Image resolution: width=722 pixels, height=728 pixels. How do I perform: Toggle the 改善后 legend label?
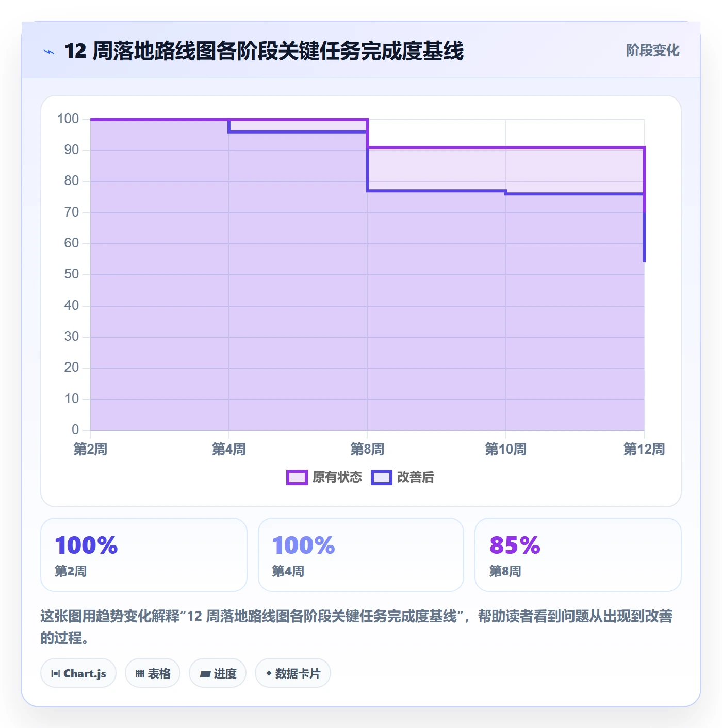point(416,477)
